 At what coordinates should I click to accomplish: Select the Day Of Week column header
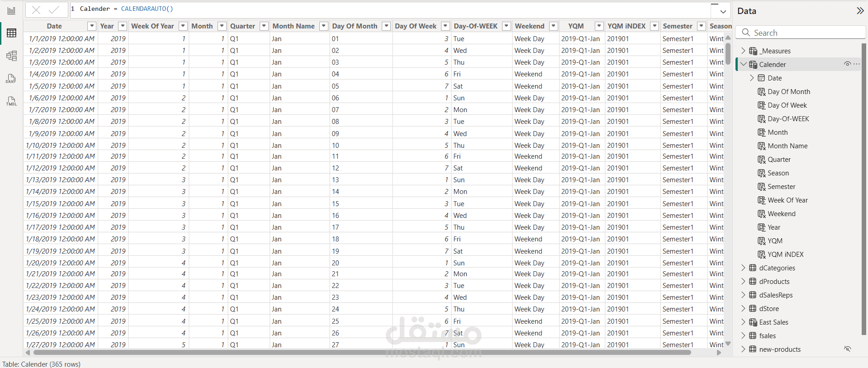415,26
